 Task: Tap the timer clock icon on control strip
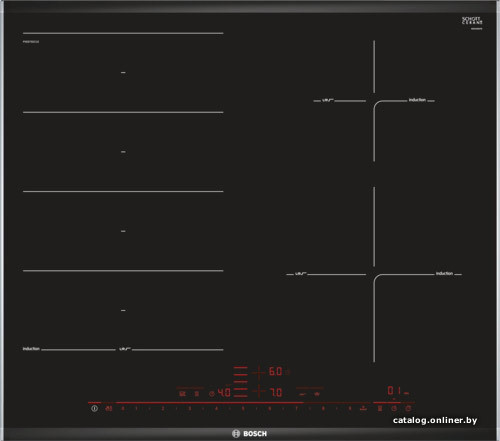point(394,408)
